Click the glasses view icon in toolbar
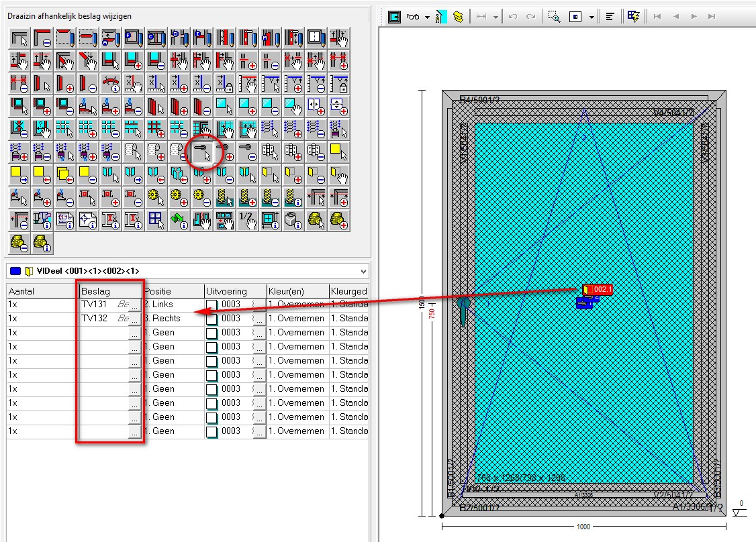The height and width of the screenshot is (542, 756). click(x=413, y=17)
